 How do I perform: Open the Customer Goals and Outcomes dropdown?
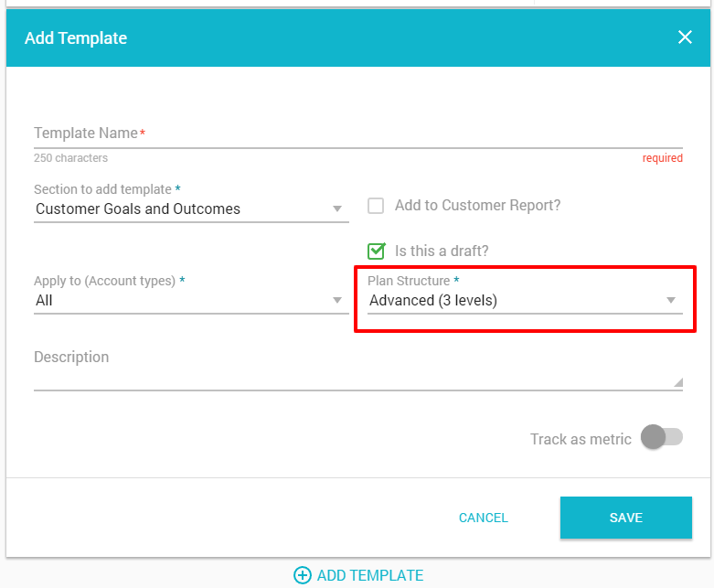tap(191, 209)
